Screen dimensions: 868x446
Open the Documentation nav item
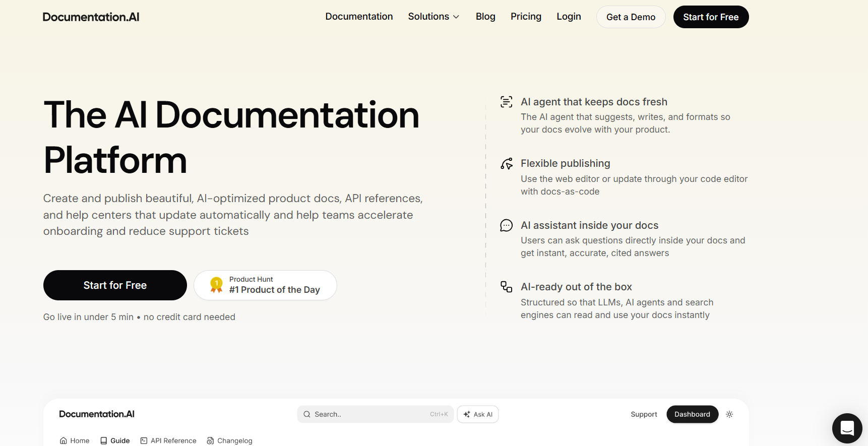[x=359, y=17]
